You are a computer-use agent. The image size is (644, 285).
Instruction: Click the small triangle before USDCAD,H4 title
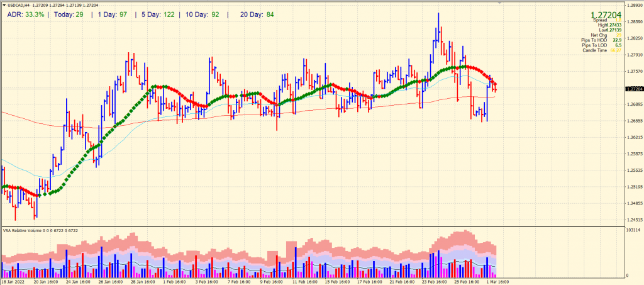pos(4,5)
